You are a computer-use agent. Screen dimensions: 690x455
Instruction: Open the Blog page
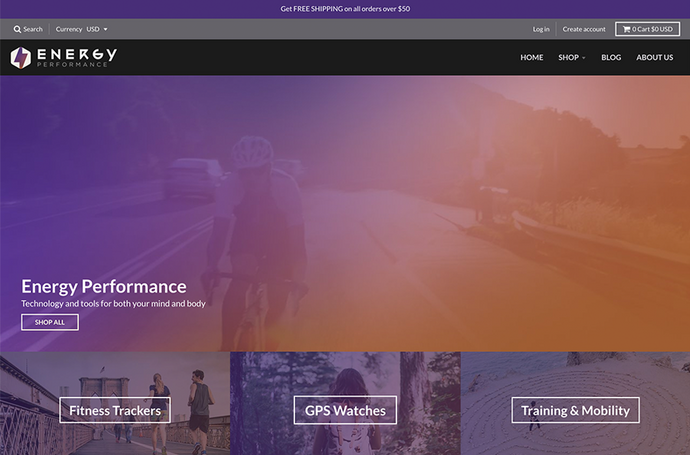[x=611, y=58]
